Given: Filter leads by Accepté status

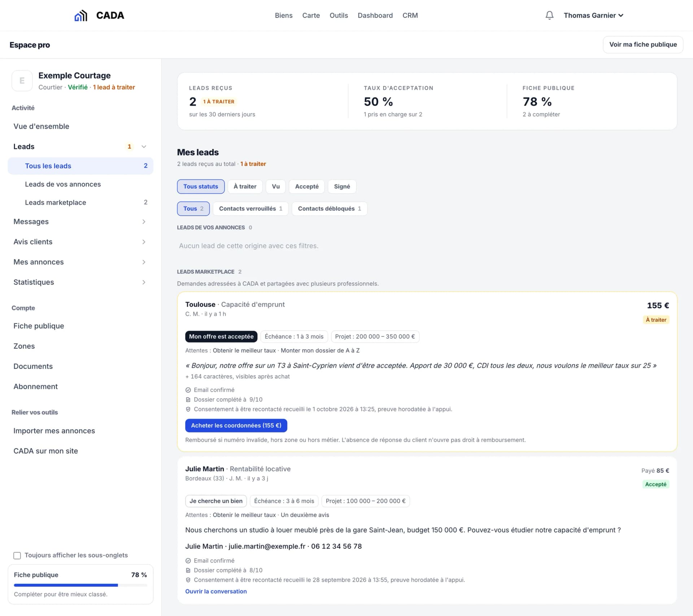Looking at the screenshot, I should 307,186.
